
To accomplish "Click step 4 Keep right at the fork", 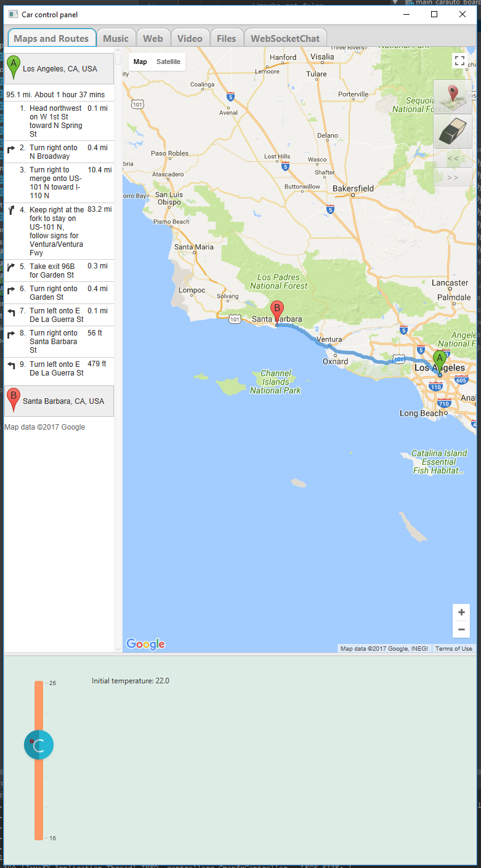I will [59, 231].
